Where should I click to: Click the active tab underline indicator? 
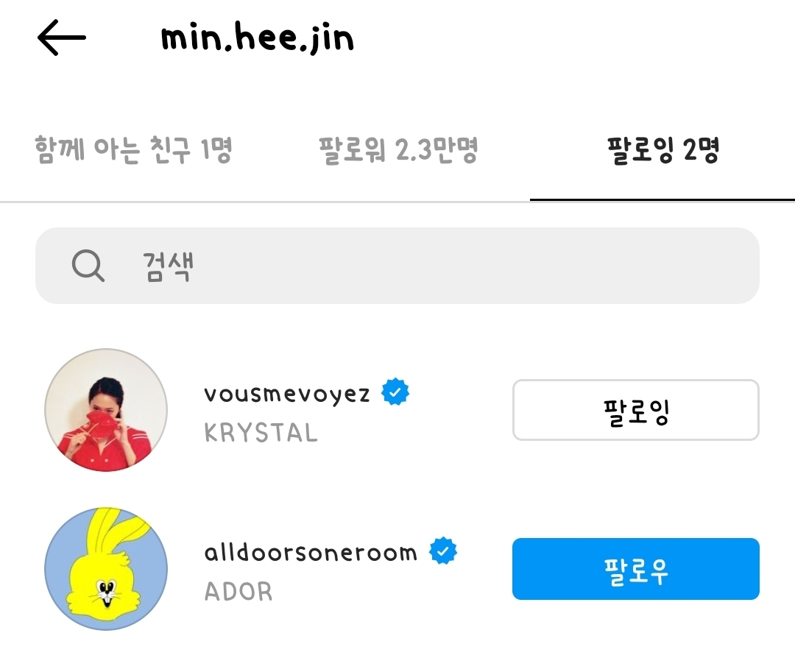pyautogui.click(x=662, y=199)
